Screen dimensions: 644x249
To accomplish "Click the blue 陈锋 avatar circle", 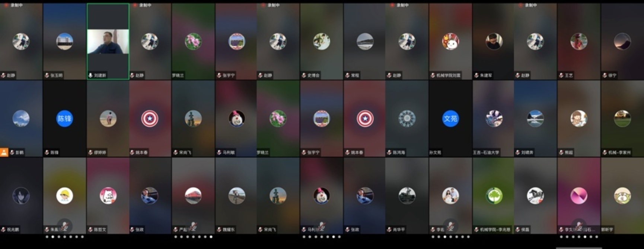I will point(64,119).
